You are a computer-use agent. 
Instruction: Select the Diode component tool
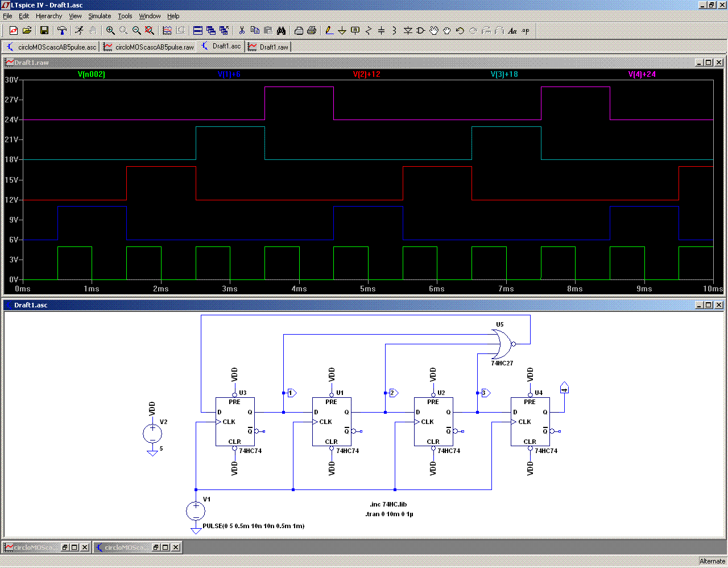[407, 31]
